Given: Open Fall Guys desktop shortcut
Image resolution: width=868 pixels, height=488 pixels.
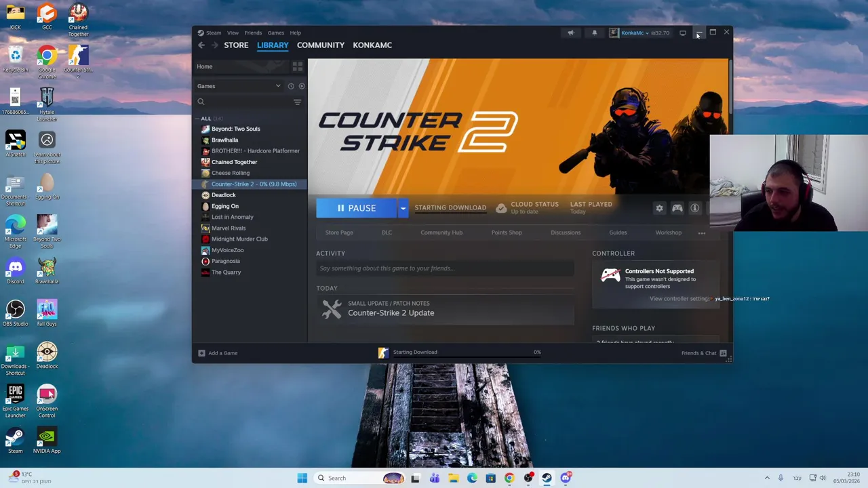Looking at the screenshot, I should tap(47, 313).
